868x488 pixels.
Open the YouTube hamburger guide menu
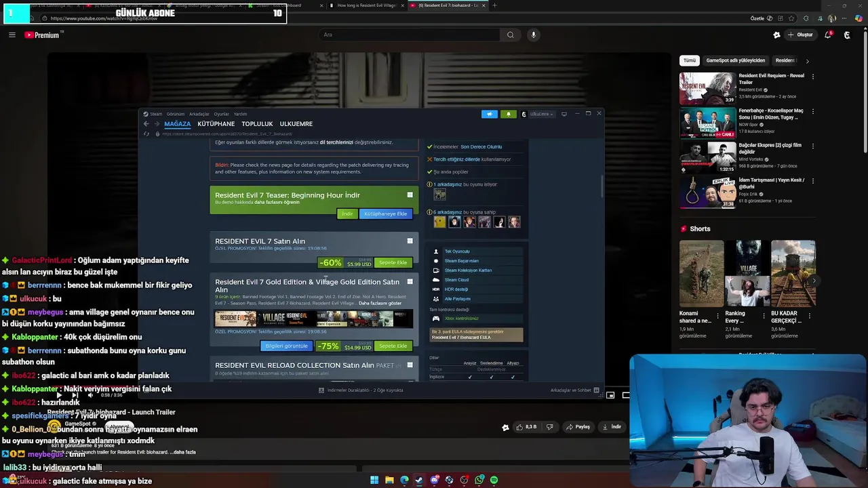point(12,35)
